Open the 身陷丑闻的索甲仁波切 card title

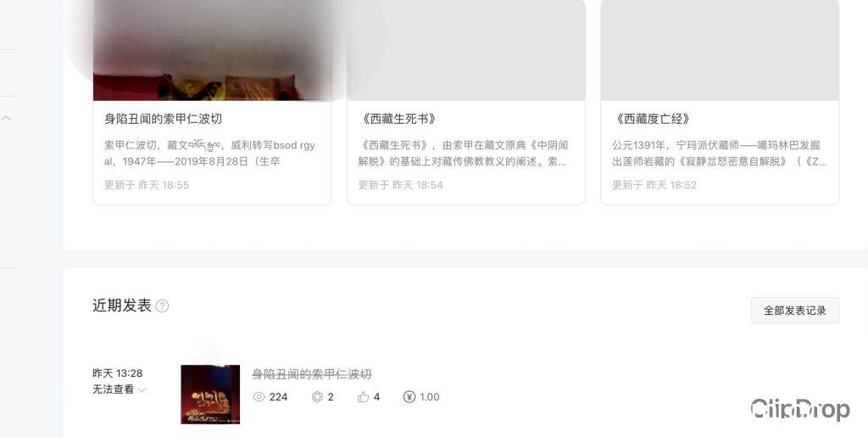coord(163,119)
